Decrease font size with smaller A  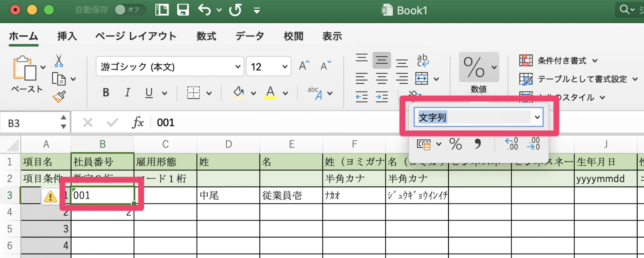[326, 65]
